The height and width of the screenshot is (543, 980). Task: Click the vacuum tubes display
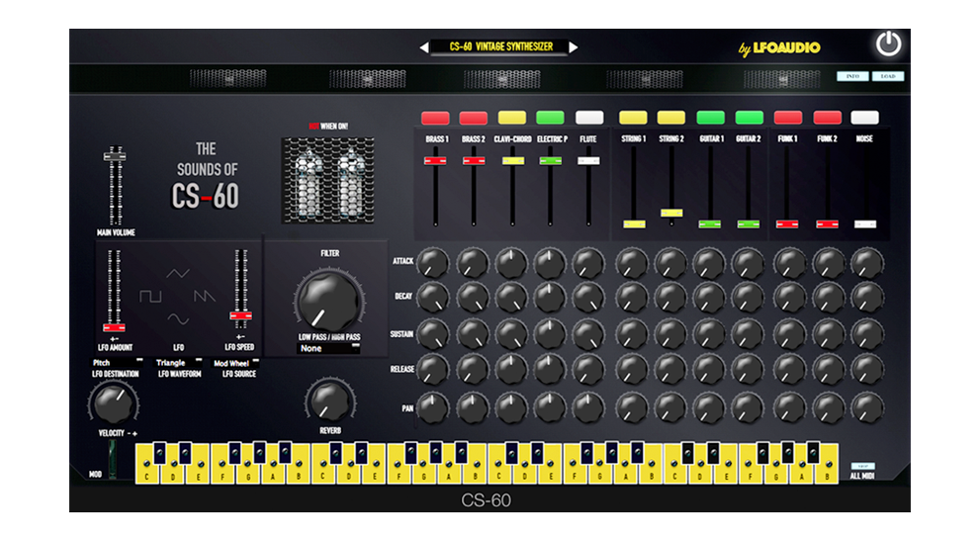tap(328, 180)
